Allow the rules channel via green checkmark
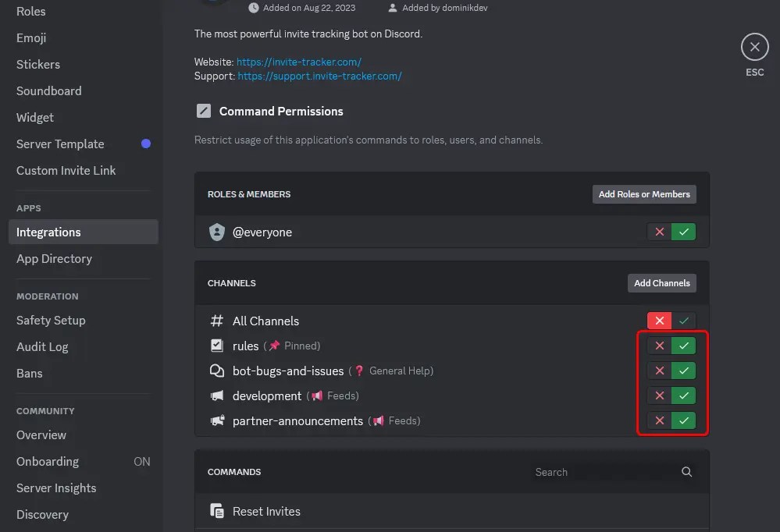 682,346
